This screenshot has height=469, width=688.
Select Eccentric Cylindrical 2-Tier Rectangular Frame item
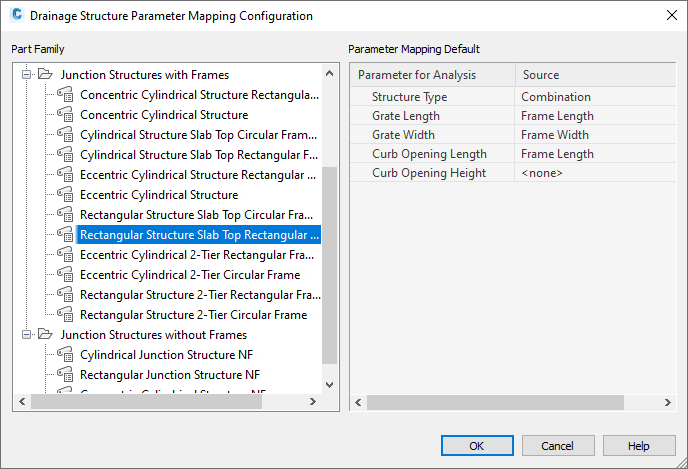point(200,255)
